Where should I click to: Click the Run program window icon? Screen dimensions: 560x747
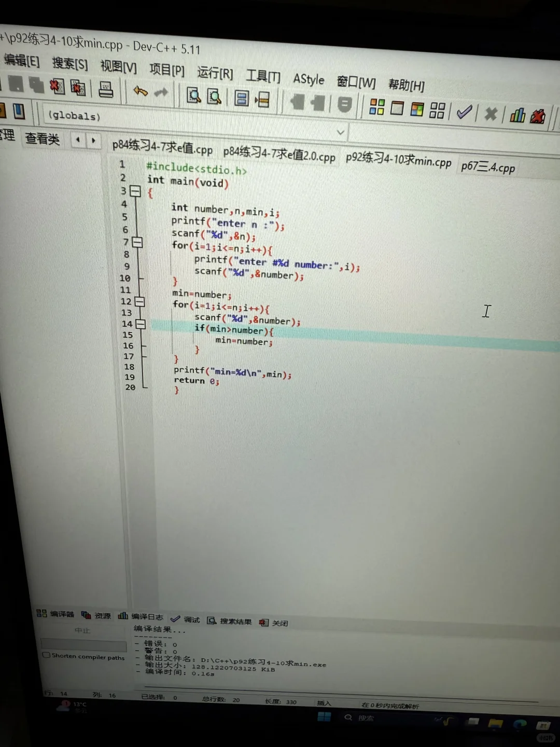[x=397, y=108]
